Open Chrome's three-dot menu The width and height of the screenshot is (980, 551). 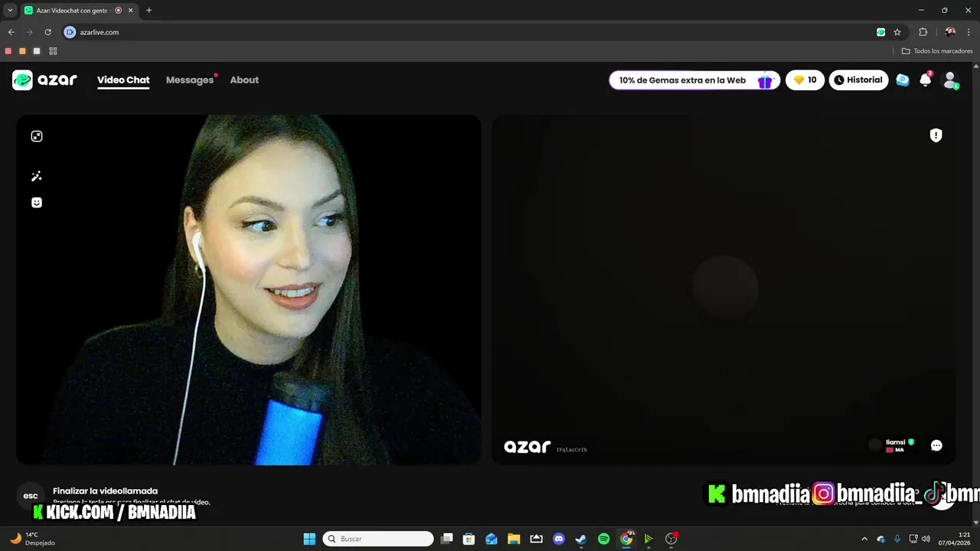click(969, 32)
